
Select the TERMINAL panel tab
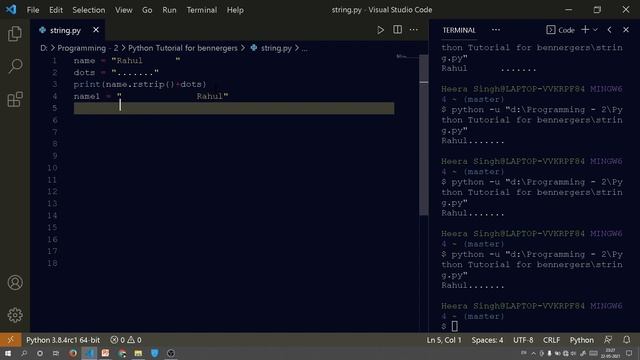click(459, 30)
